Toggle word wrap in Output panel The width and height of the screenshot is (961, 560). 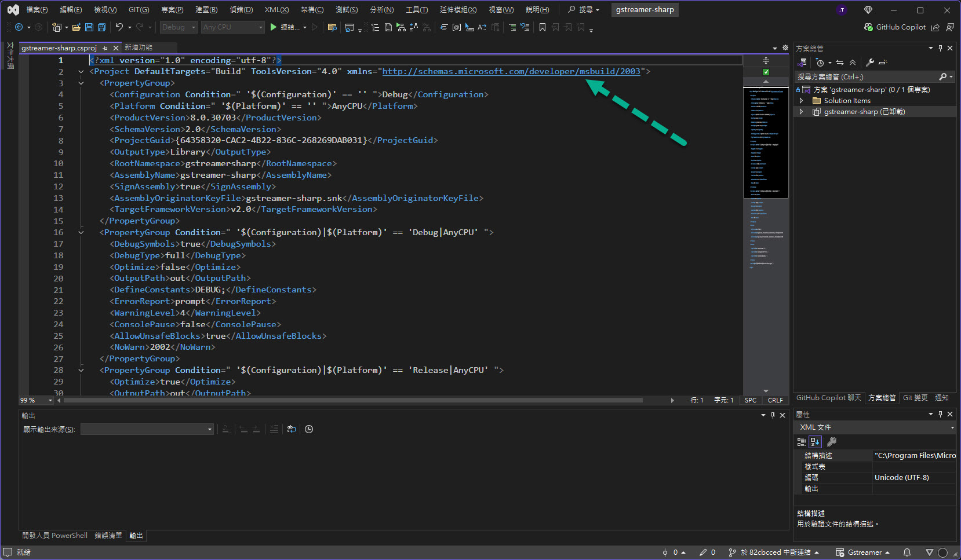pos(292,429)
